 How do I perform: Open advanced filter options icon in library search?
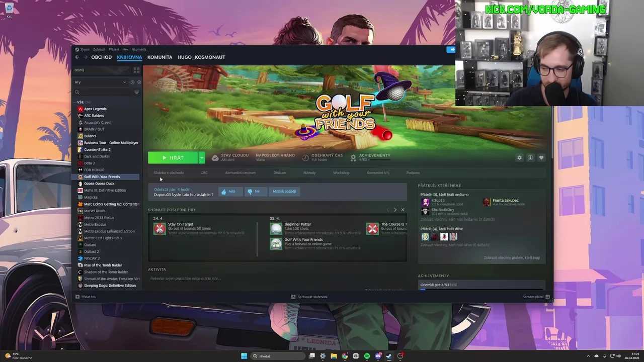tap(136, 92)
